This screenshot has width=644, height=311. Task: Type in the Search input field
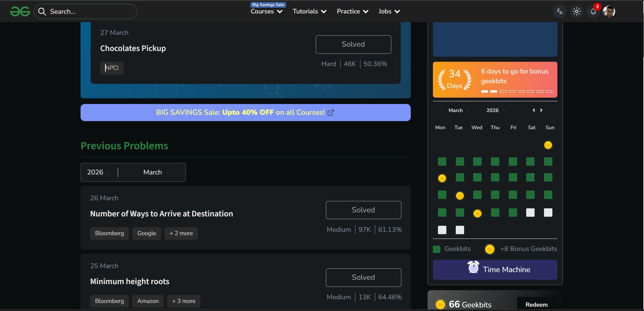(91, 12)
